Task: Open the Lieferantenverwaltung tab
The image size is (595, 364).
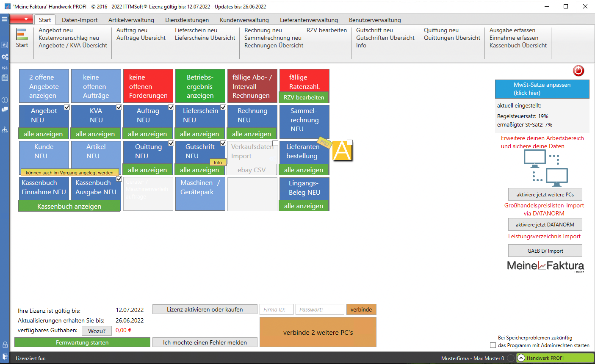Action: pos(309,20)
